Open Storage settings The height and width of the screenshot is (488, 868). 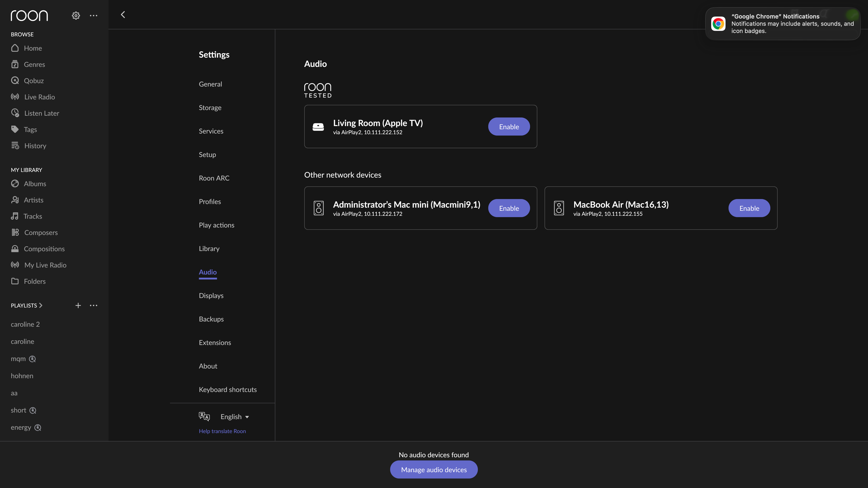(x=210, y=108)
